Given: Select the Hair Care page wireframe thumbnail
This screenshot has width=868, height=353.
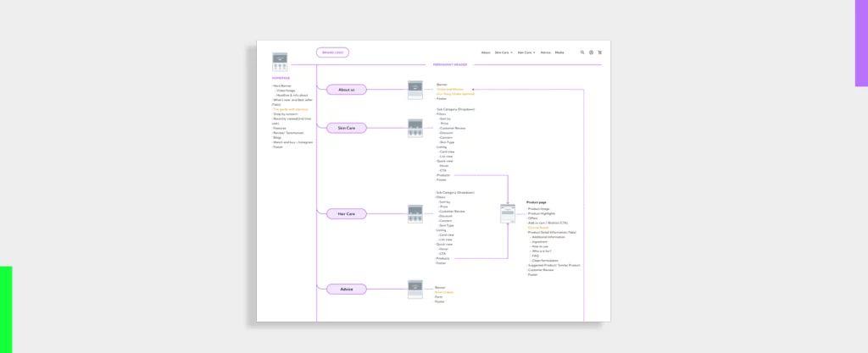Looking at the screenshot, I should pyautogui.click(x=415, y=214).
